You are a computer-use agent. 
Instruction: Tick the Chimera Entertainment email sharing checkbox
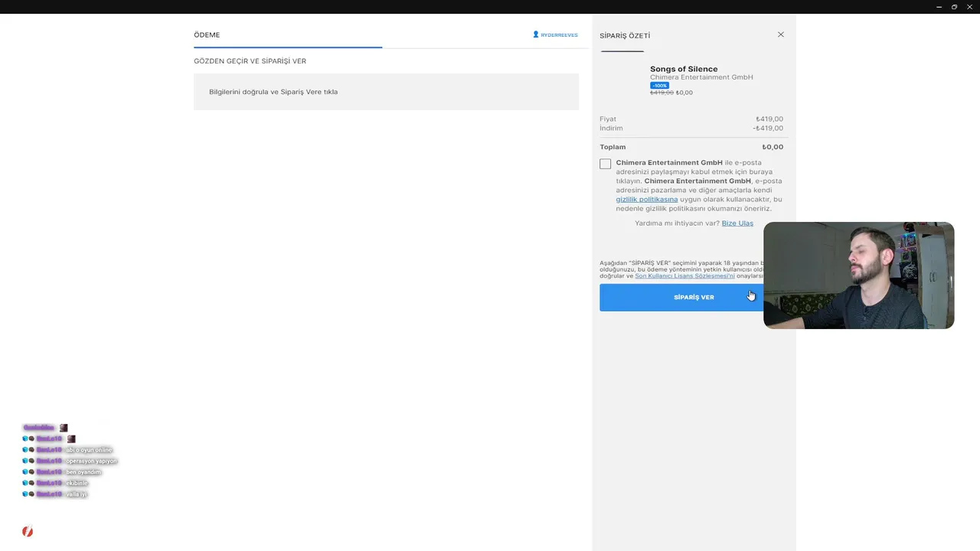[606, 164]
